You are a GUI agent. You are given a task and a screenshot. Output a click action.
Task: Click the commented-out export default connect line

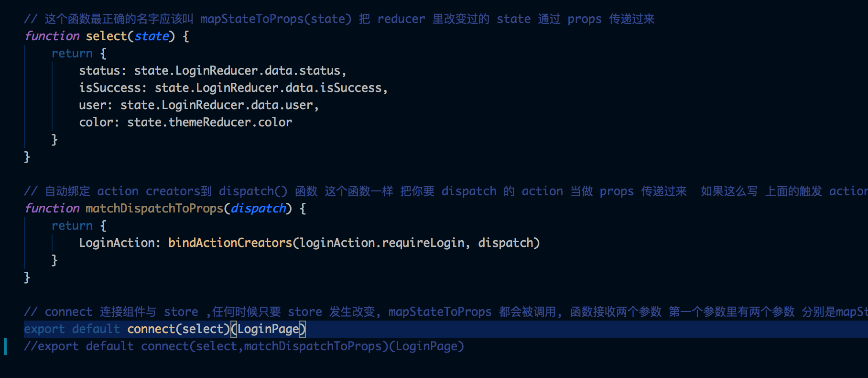[x=244, y=346]
